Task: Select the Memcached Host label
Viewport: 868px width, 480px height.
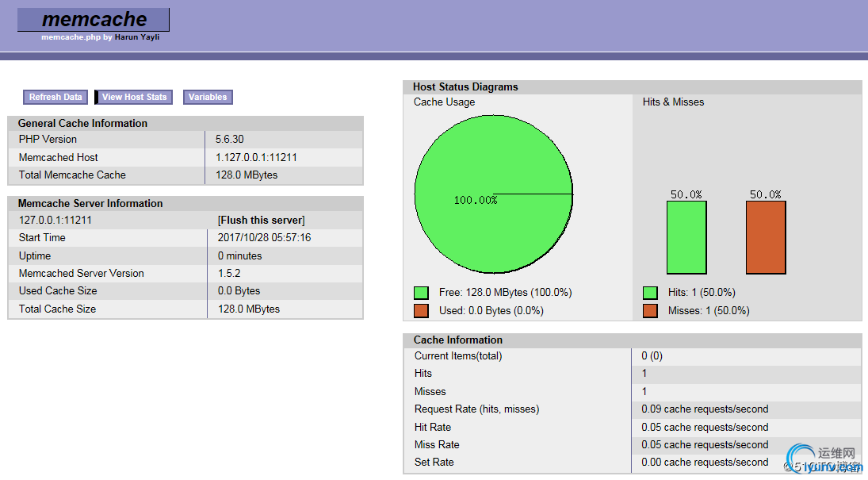Action: coord(58,157)
